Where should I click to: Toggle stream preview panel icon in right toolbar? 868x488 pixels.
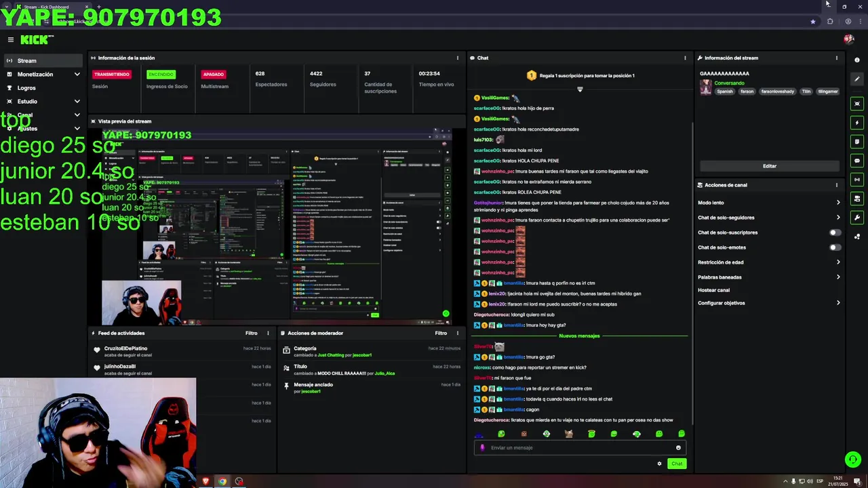tap(857, 104)
